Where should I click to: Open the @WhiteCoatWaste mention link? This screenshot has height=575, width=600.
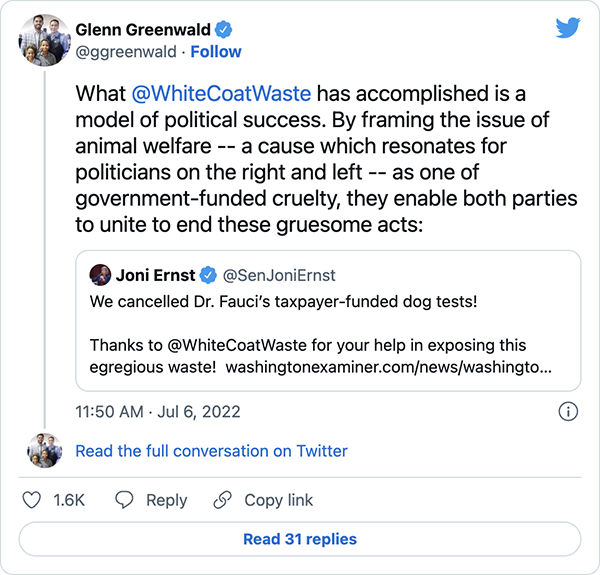[221, 94]
